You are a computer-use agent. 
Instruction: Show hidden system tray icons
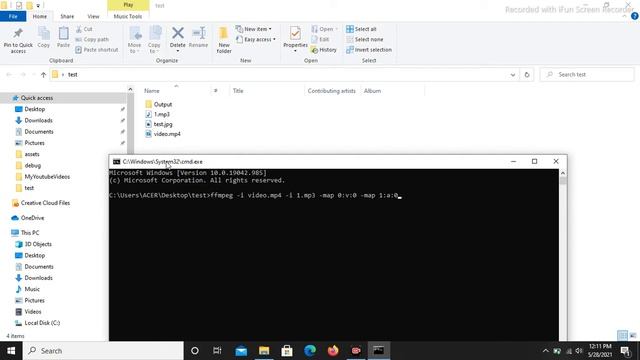tap(545, 351)
